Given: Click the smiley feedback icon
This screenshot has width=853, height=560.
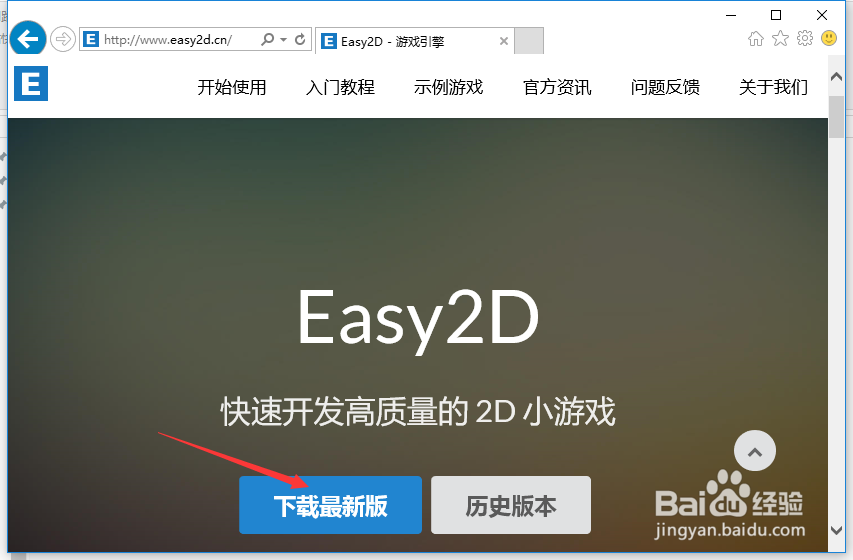Looking at the screenshot, I should (x=829, y=38).
